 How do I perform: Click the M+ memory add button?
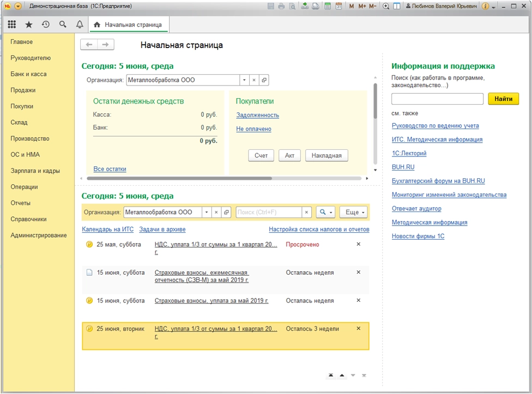tap(362, 6)
